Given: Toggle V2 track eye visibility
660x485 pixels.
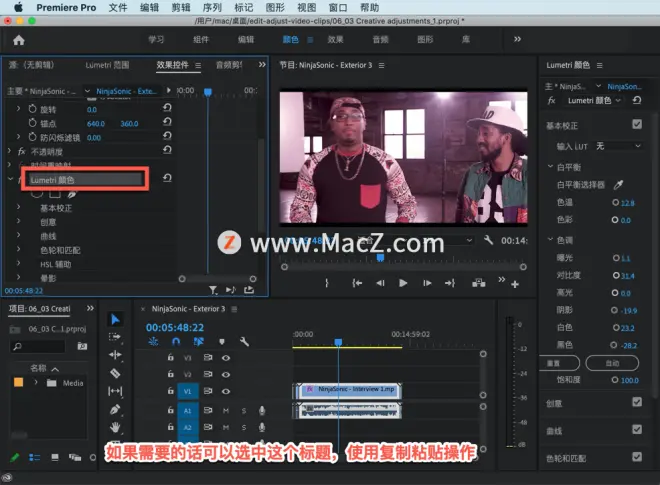Looking at the screenshot, I should (226, 374).
